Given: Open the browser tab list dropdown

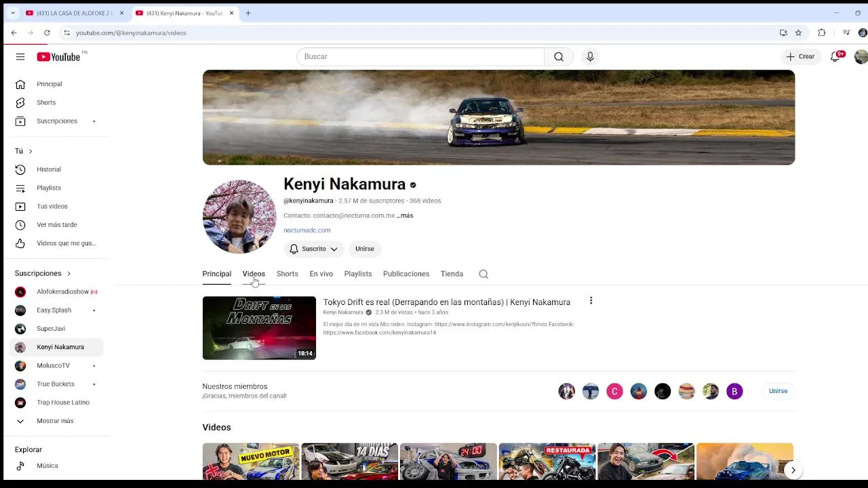Looking at the screenshot, I should [12, 13].
